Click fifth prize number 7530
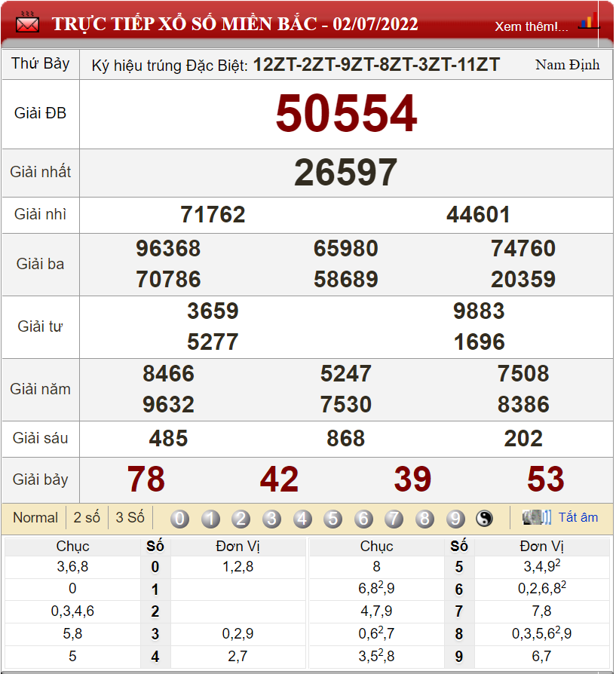The image size is (616, 674). coord(346,405)
